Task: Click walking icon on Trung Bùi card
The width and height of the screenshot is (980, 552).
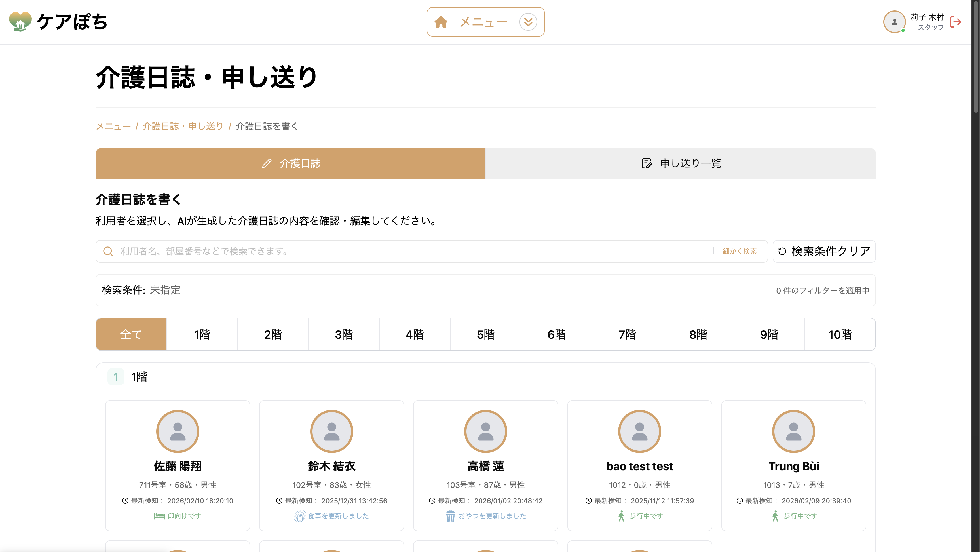Action: click(775, 516)
